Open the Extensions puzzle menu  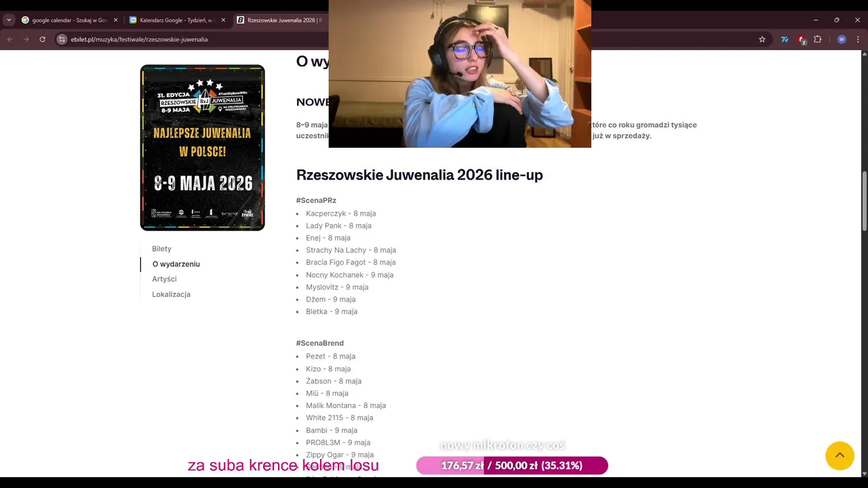pos(818,39)
